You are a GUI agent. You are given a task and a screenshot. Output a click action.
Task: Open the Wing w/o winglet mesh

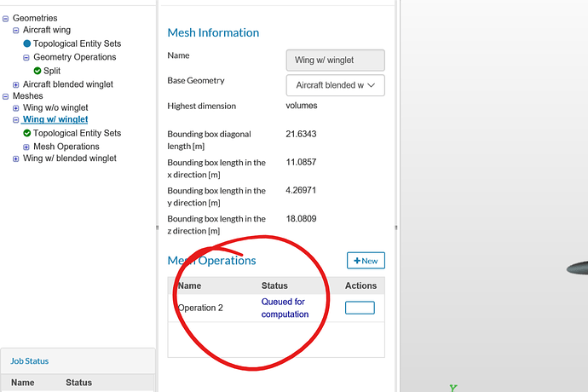(55, 107)
